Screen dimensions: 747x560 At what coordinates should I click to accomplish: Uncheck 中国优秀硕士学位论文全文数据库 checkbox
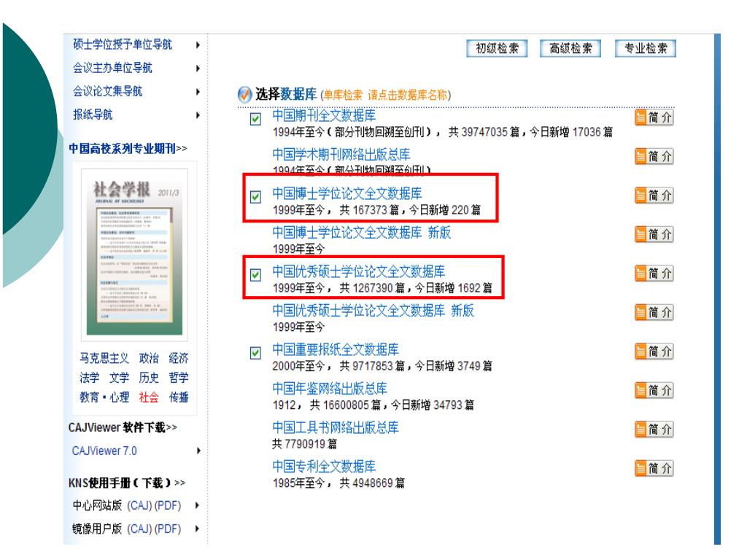pyautogui.click(x=255, y=275)
